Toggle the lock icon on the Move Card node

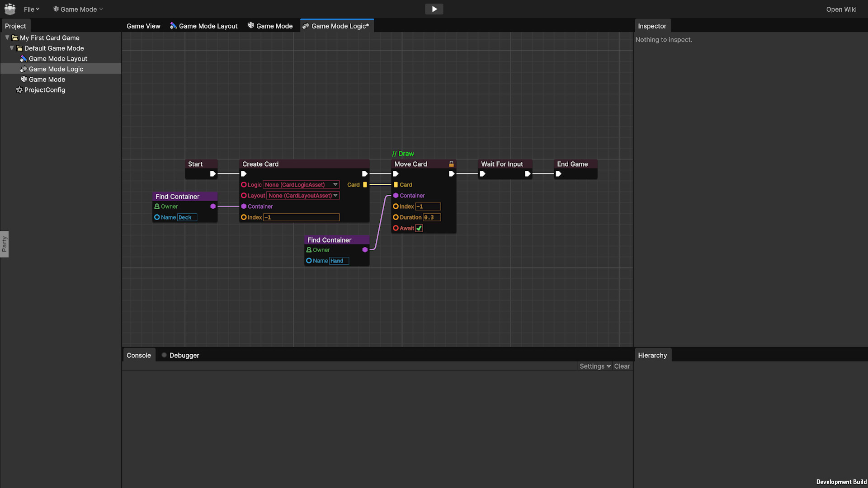(452, 164)
